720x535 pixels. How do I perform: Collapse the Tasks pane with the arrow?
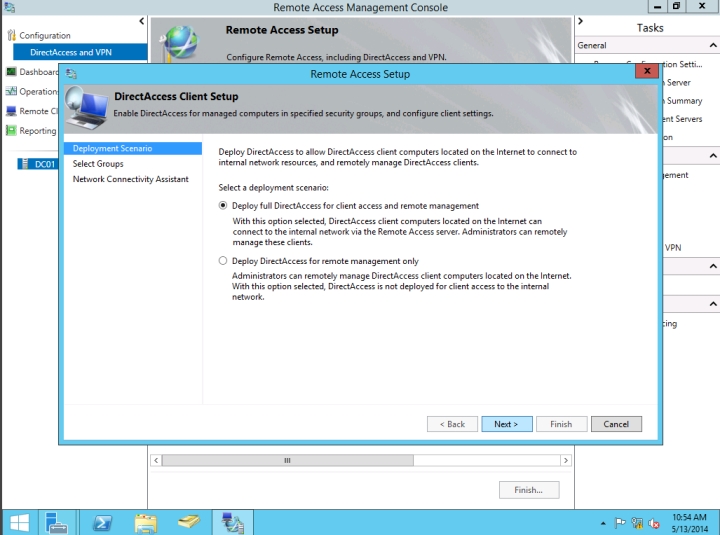(581, 21)
